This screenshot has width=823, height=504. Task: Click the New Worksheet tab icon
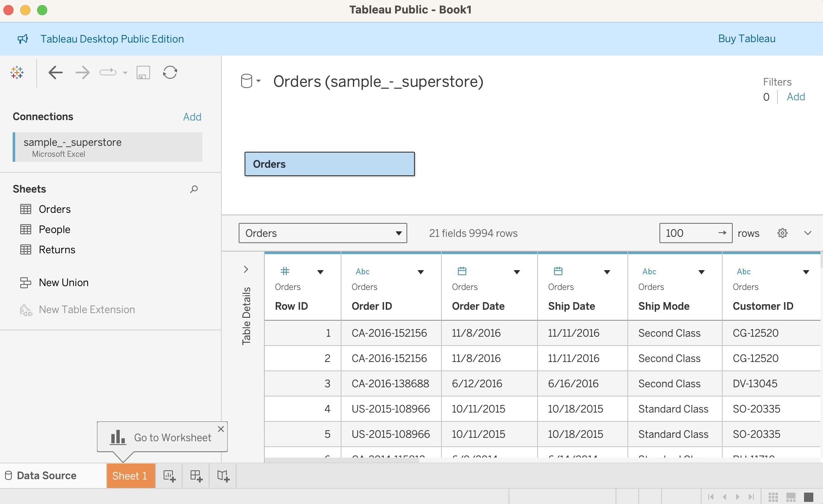click(169, 476)
